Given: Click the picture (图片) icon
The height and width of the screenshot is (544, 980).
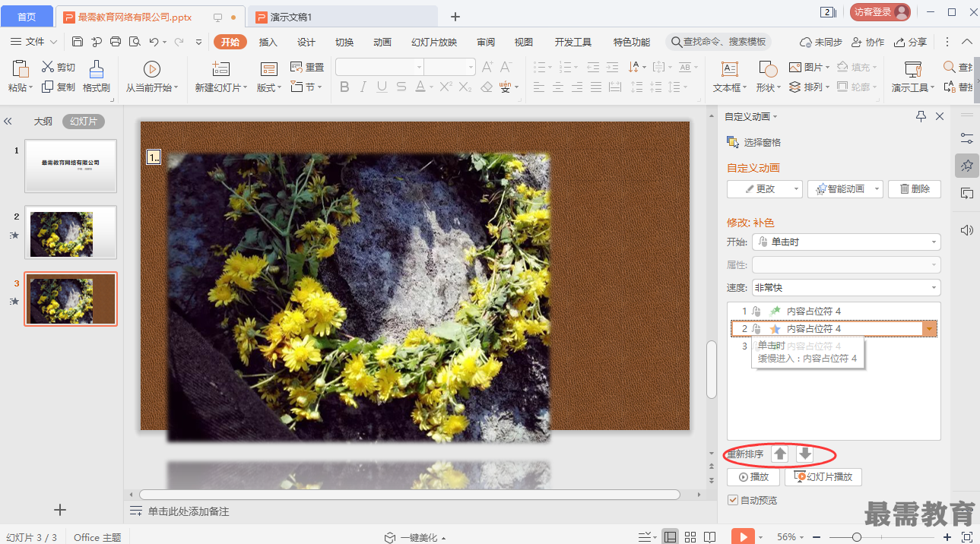Looking at the screenshot, I should [x=795, y=67].
